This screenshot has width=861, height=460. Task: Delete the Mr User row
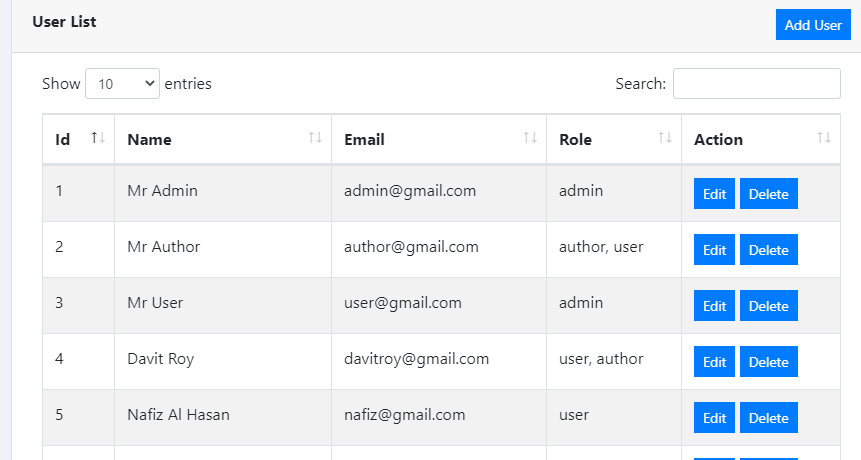click(x=768, y=306)
